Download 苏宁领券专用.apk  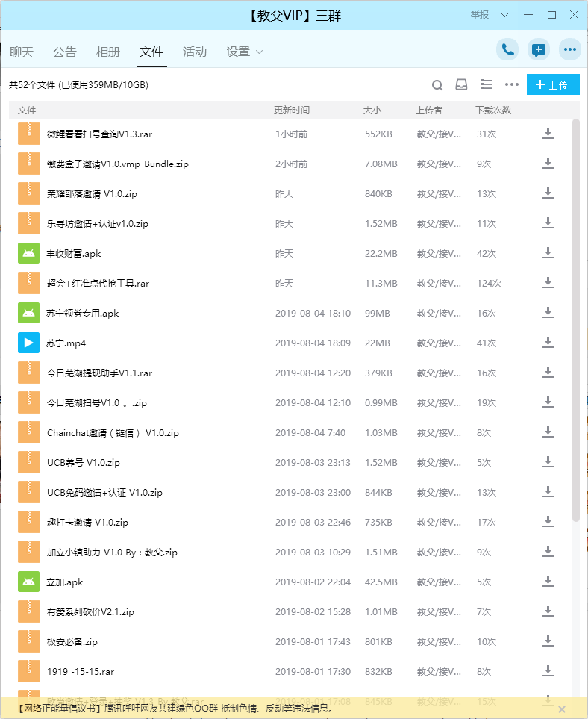tap(548, 313)
